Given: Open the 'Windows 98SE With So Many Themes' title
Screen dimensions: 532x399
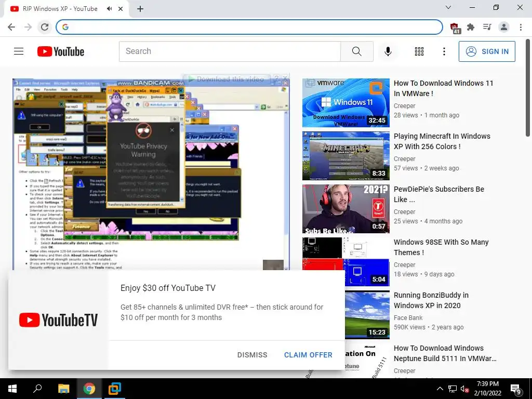Looking at the screenshot, I should click(x=441, y=247).
